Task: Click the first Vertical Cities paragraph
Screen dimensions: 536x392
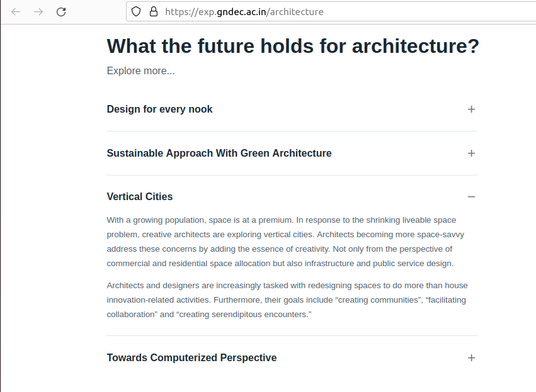Action: tap(287, 242)
